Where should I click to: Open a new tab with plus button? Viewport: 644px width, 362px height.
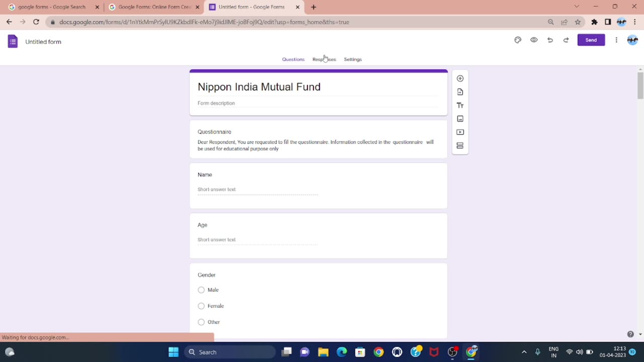coord(313,7)
